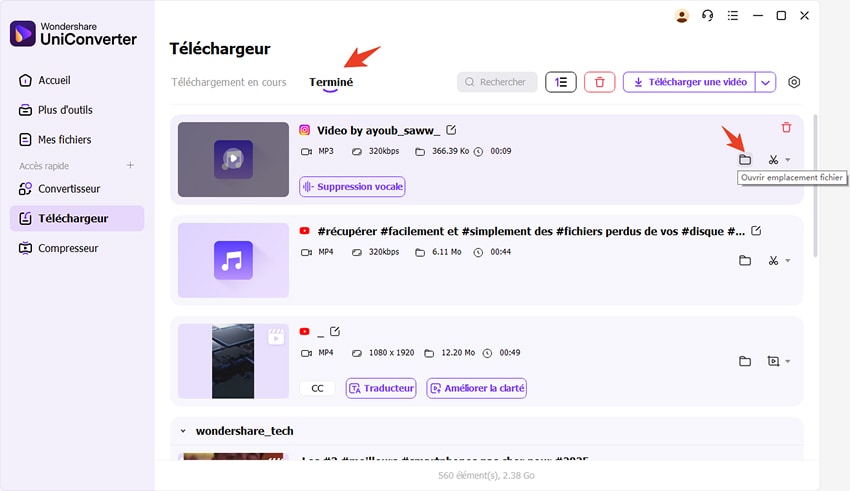
Task: Expand the Télécharger une vidéo dropdown arrow
Action: pos(765,82)
